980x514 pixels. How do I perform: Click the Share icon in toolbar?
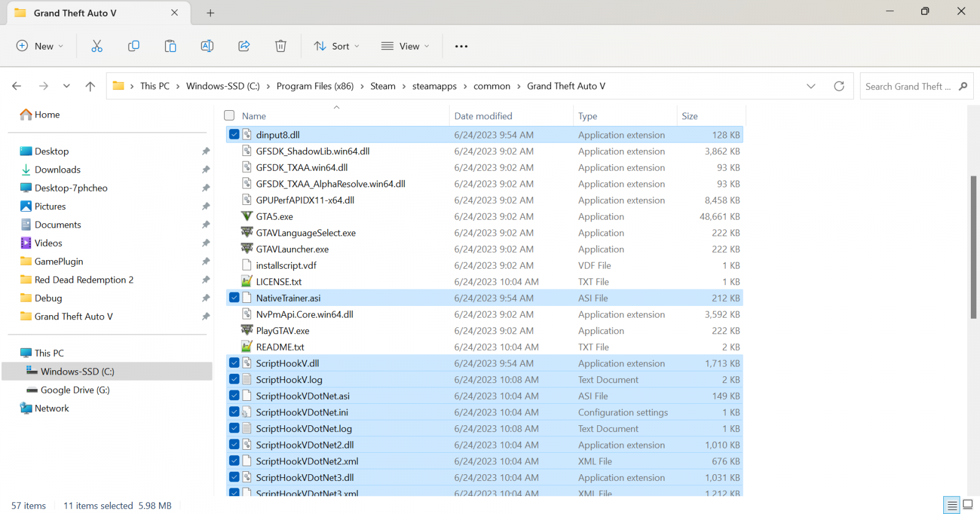[x=244, y=46]
